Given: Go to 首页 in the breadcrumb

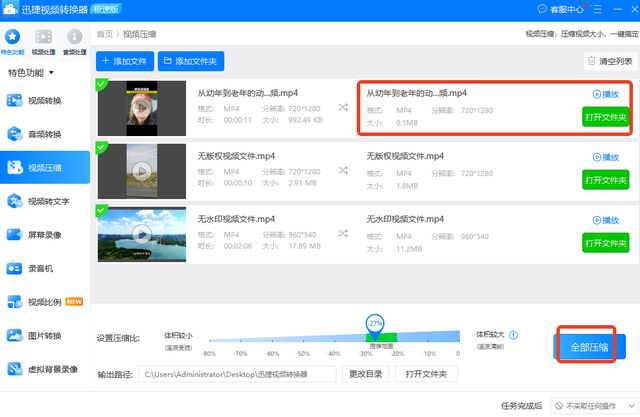Looking at the screenshot, I should pyautogui.click(x=104, y=34).
